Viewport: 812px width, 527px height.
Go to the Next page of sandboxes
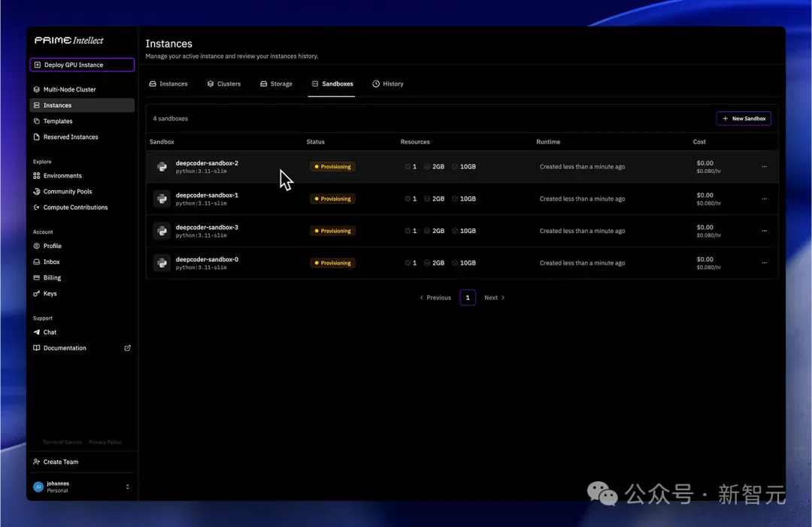click(494, 298)
